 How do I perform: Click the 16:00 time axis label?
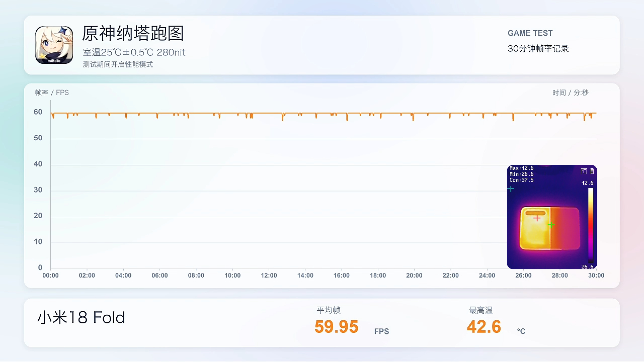click(x=341, y=275)
